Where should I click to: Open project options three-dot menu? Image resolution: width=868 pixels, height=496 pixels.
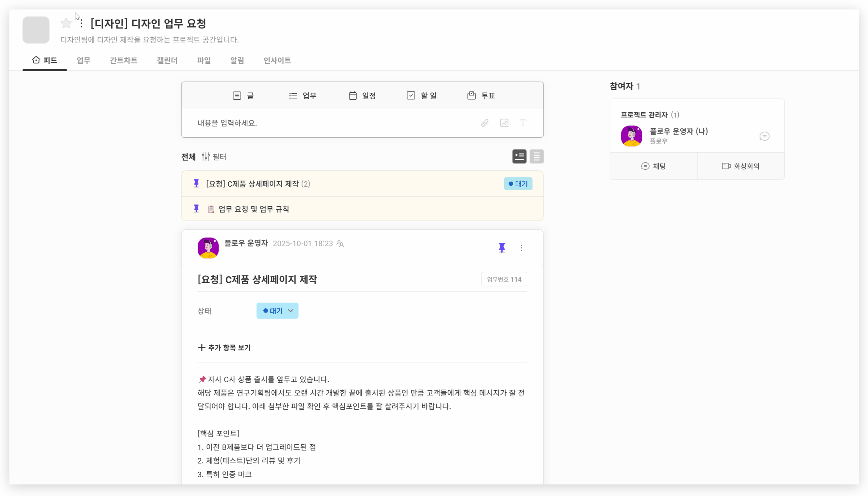[81, 24]
